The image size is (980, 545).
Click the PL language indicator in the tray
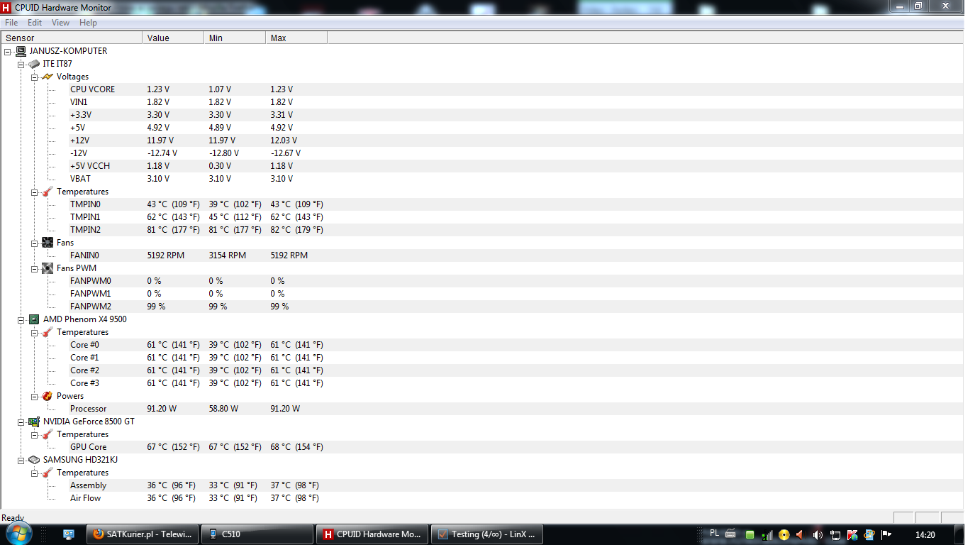[715, 533]
